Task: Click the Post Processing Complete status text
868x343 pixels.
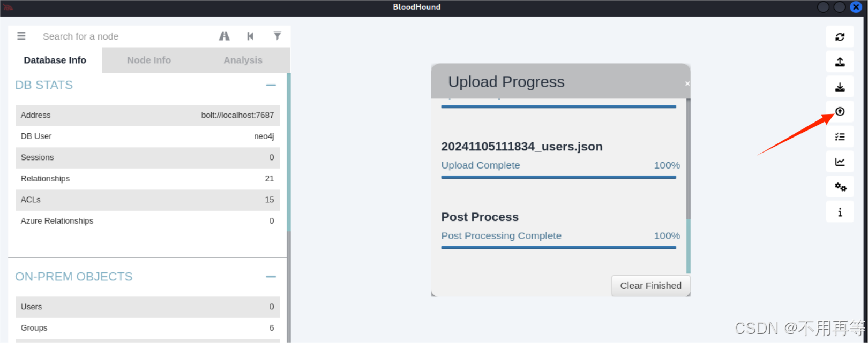Action: click(501, 236)
